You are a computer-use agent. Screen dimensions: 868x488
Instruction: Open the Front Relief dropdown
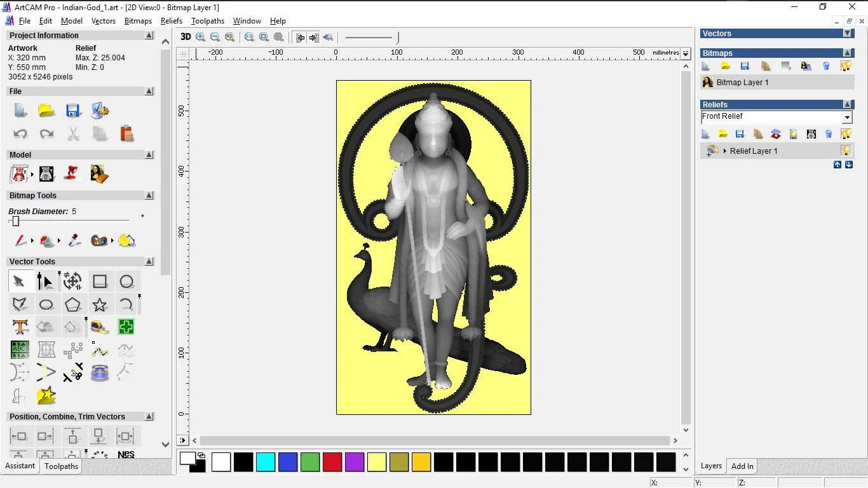[846, 118]
